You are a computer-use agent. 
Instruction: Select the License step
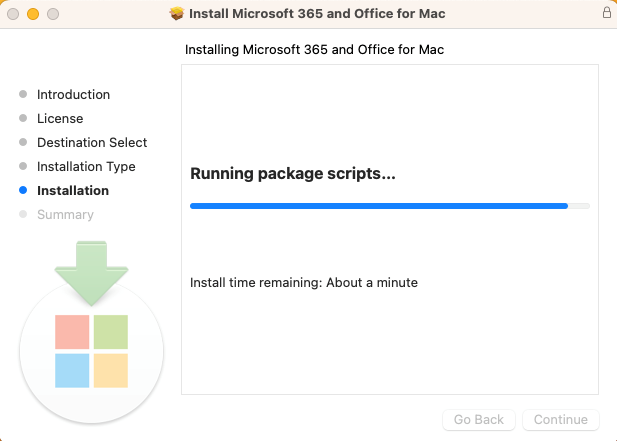(x=60, y=118)
